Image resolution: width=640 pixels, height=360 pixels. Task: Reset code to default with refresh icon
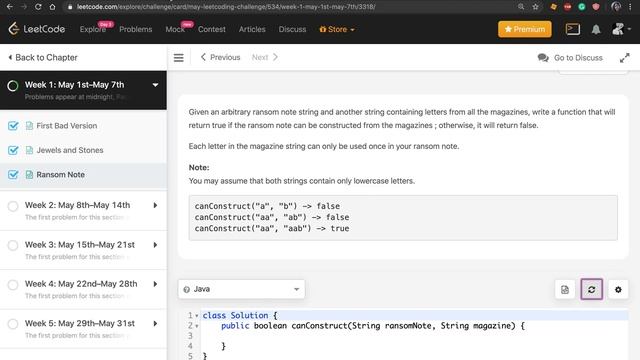[591, 289]
